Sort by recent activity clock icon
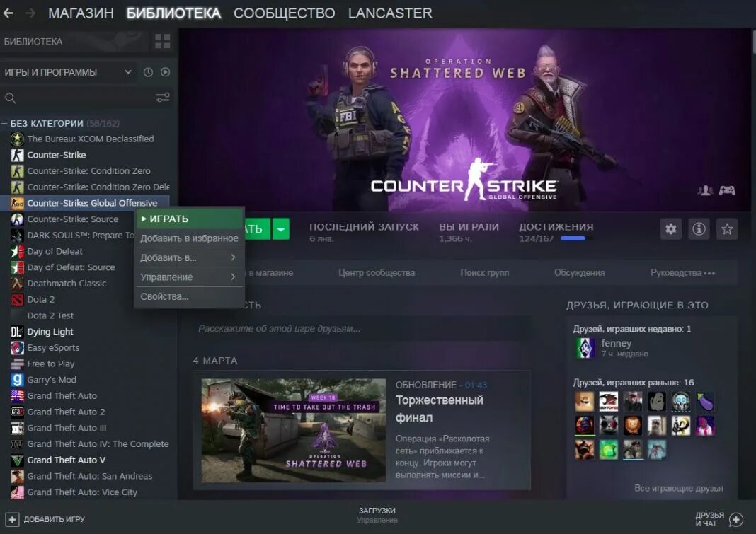Viewport: 756px width, 534px height. pos(148,72)
